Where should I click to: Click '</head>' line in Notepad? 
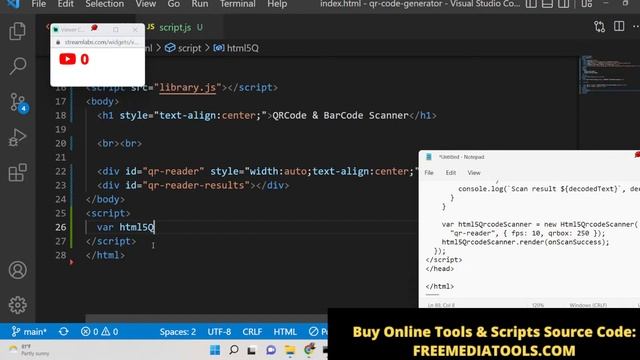pos(440,269)
